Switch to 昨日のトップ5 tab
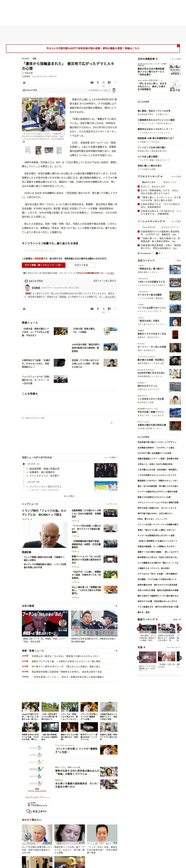 (x=170, y=182)
